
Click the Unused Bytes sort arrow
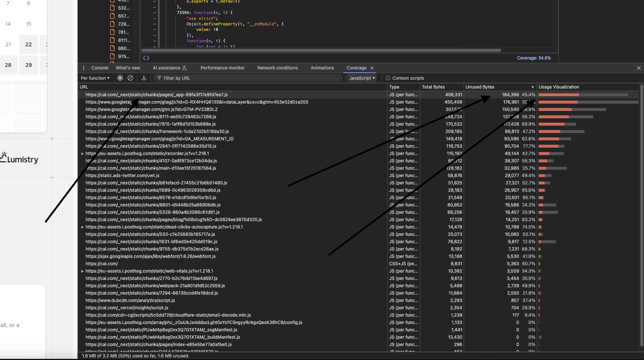point(533,87)
